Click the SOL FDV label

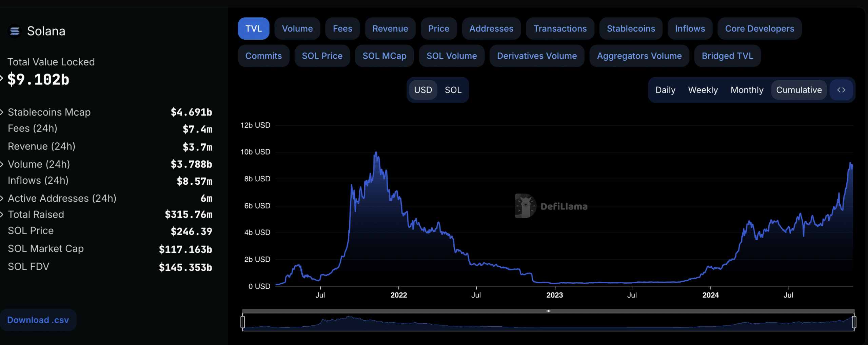pyautogui.click(x=28, y=267)
